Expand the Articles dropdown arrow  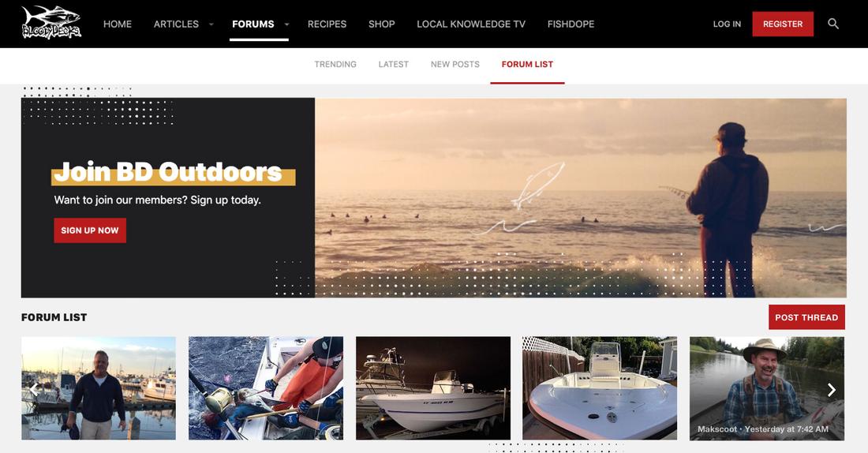tap(211, 24)
